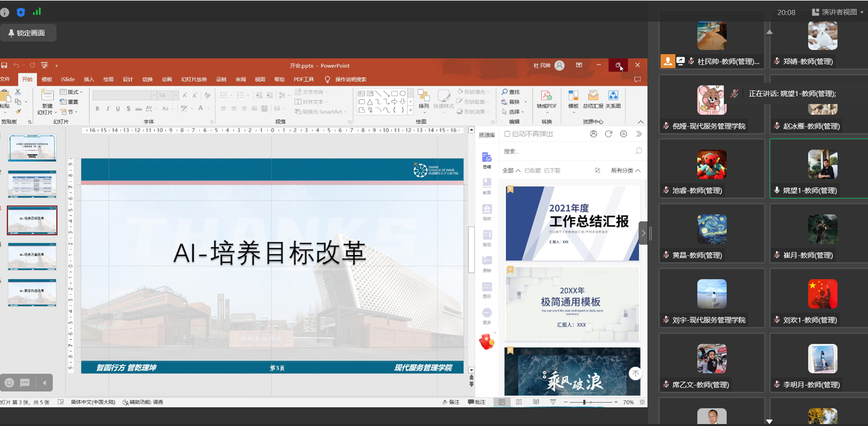The height and width of the screenshot is (426, 868).
Task: Click the Find (查找) magnifier button
Action: 511,92
